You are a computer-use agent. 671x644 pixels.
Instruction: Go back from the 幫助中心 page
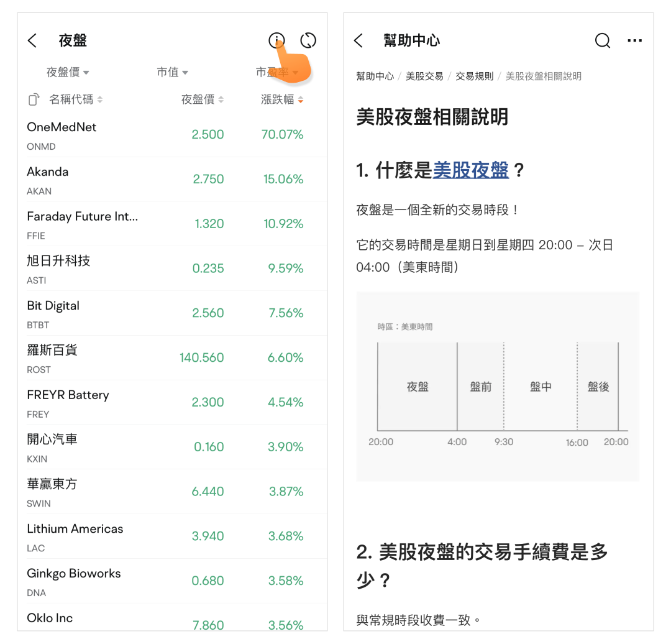click(x=358, y=41)
